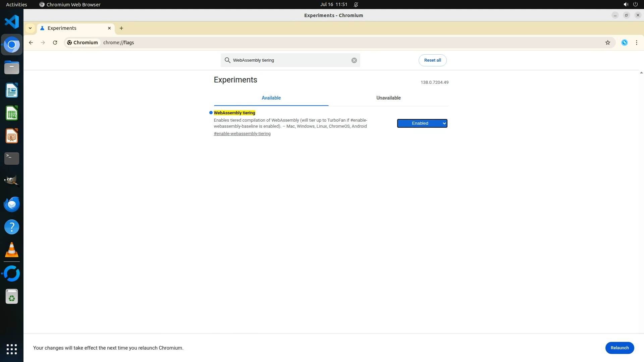Screen dimensions: 644x362
Task: Focus the flags search input field
Action: point(290,60)
